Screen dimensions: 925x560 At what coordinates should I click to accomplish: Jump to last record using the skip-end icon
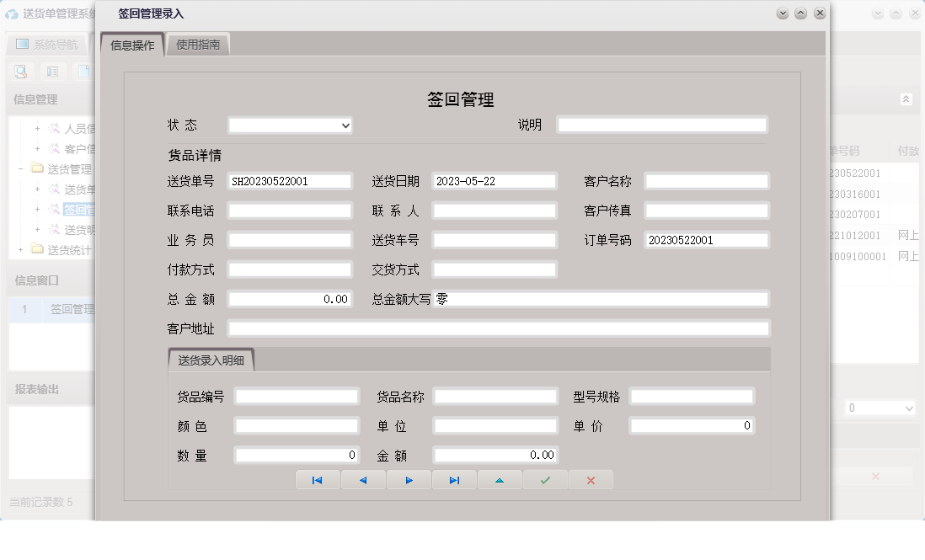454,479
